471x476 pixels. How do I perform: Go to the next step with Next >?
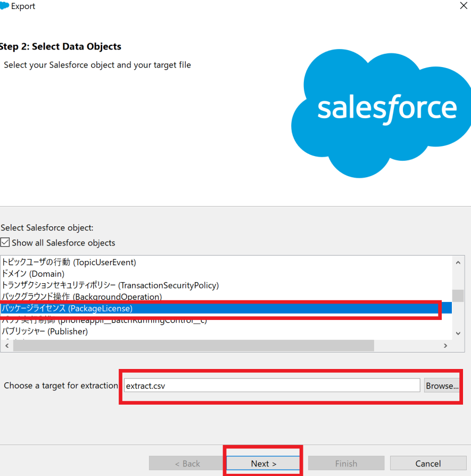(263, 463)
